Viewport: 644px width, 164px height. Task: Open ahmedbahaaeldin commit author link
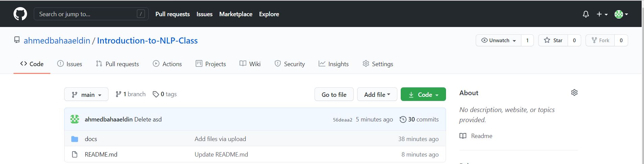[108, 119]
